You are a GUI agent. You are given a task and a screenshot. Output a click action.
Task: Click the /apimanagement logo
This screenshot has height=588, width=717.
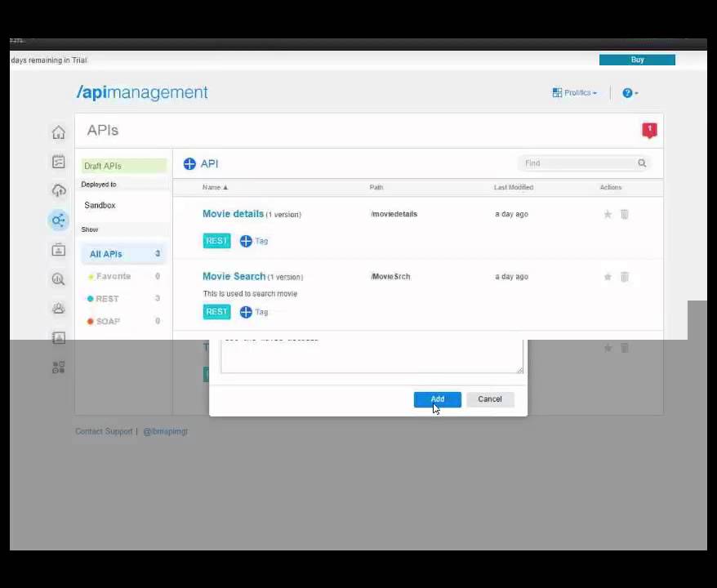coord(142,92)
